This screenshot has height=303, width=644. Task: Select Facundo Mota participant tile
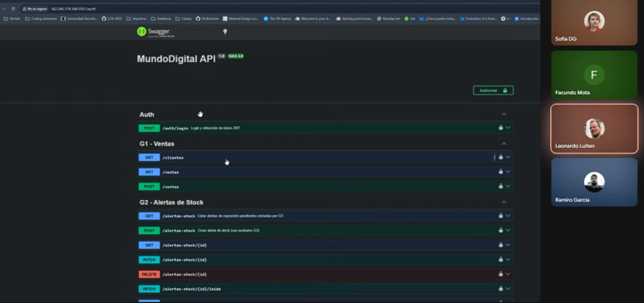click(x=594, y=75)
